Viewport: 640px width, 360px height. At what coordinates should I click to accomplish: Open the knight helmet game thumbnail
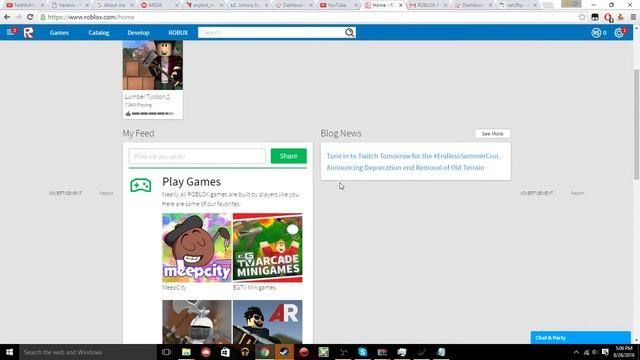tap(197, 322)
